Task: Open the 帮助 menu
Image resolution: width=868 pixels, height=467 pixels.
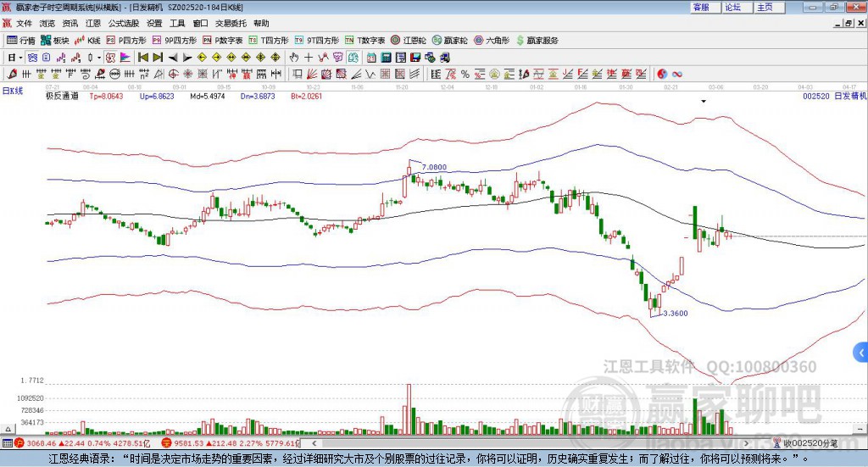Action: [x=261, y=23]
